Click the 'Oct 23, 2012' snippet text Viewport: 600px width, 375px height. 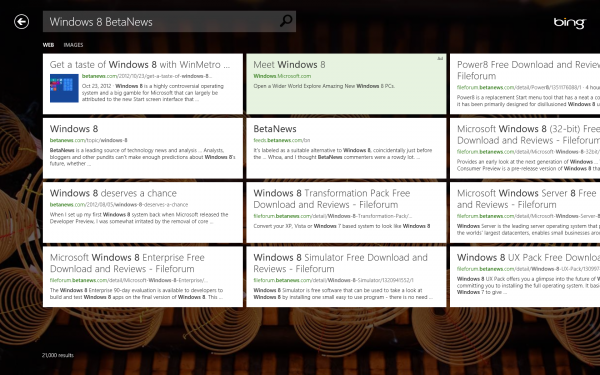(x=97, y=86)
